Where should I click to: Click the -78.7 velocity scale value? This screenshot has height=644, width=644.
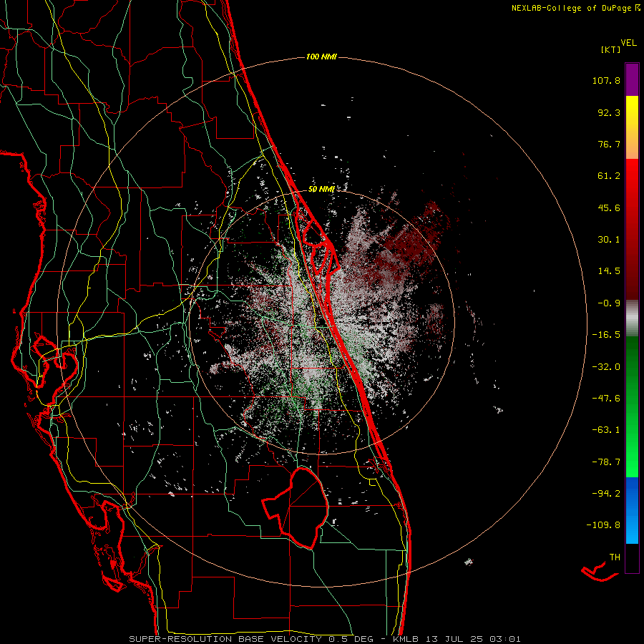606,462
